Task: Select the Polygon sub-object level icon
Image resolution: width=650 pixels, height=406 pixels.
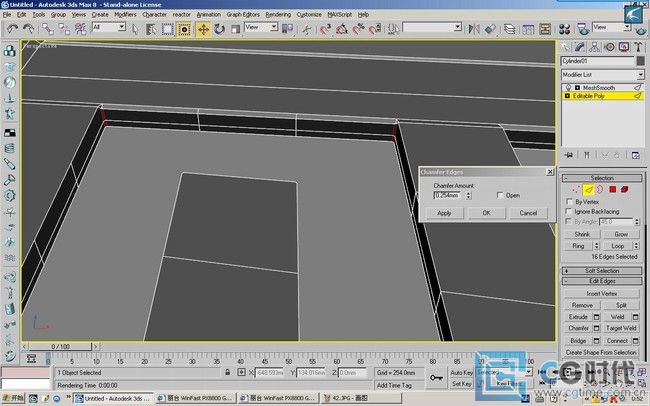Action: (x=612, y=190)
